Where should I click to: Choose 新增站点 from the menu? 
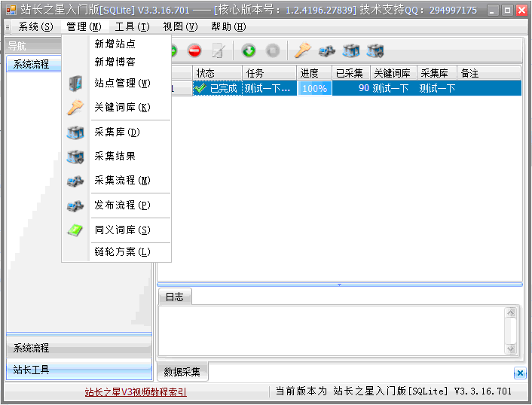click(x=116, y=44)
